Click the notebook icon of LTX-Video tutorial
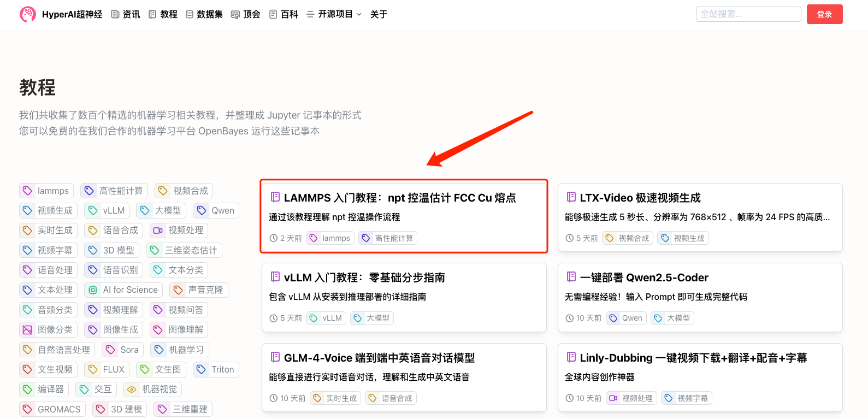Viewport: 868px width, 419px height. [571, 197]
